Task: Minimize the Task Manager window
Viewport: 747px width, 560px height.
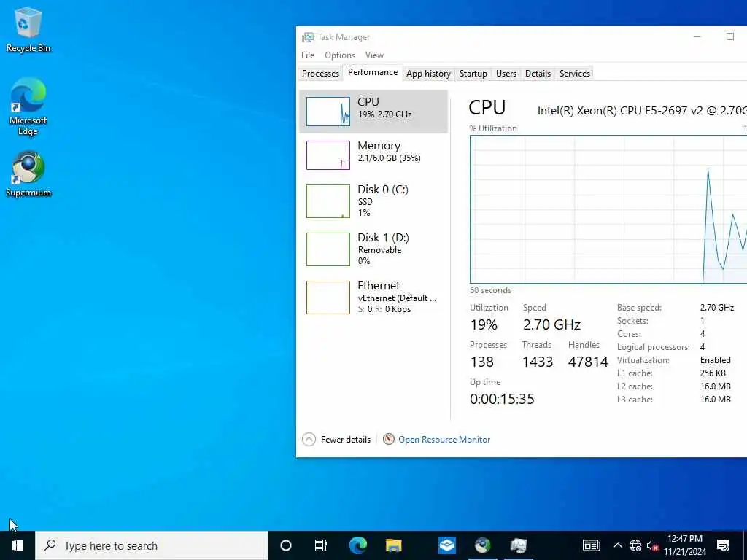Action: pyautogui.click(x=697, y=36)
